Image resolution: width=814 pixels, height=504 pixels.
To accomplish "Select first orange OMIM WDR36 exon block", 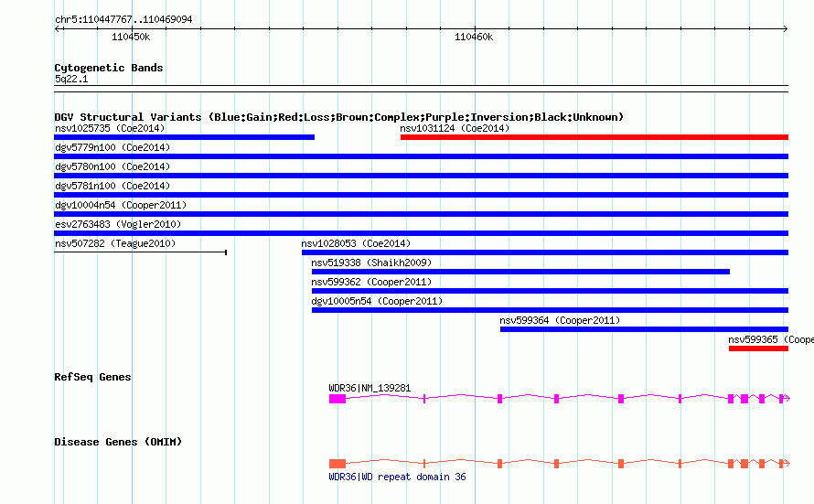I will pyautogui.click(x=337, y=464).
